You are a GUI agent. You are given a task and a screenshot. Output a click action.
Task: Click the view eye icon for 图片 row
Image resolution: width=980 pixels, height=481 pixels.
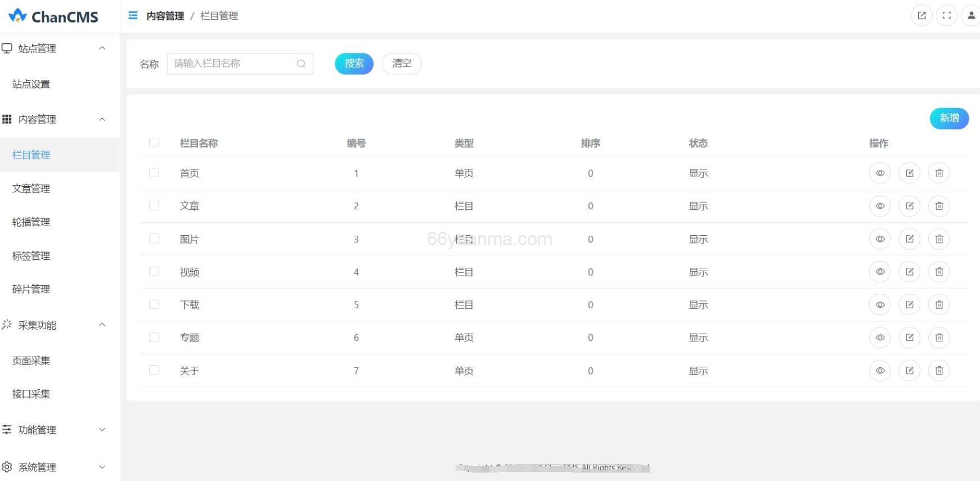(880, 239)
